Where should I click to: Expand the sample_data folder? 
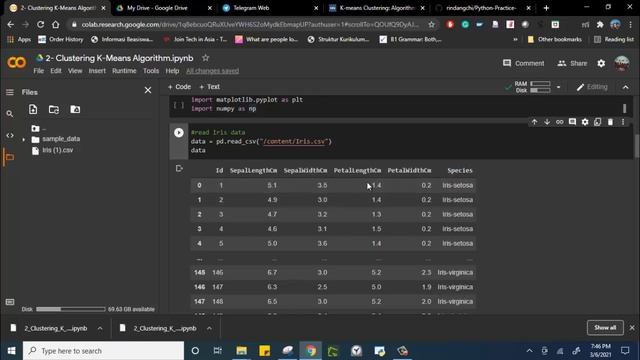pos(24,139)
